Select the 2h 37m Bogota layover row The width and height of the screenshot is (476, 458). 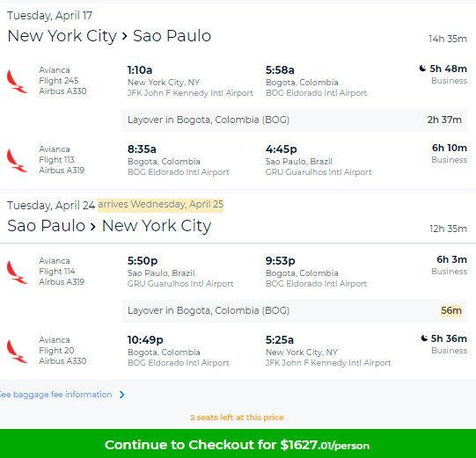point(295,120)
